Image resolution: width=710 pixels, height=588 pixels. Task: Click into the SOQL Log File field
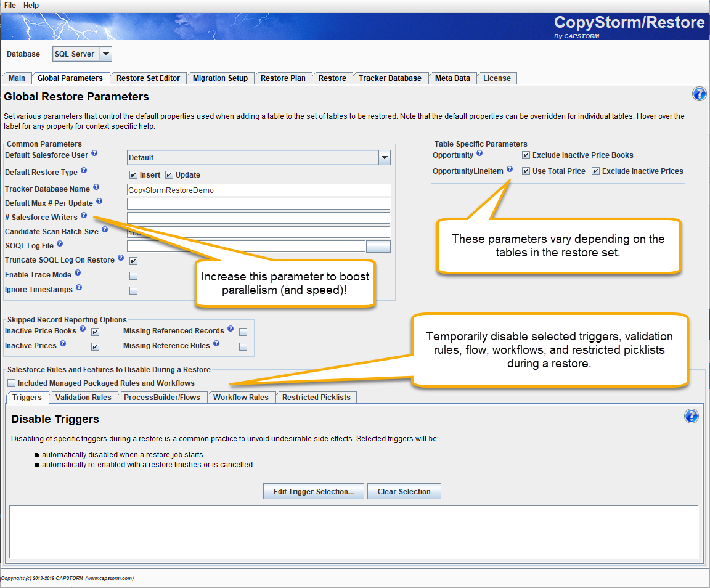(x=247, y=247)
